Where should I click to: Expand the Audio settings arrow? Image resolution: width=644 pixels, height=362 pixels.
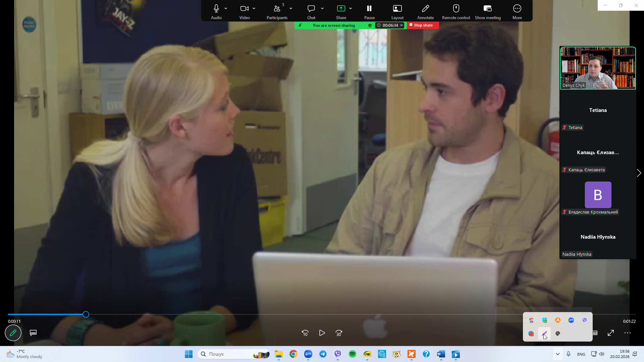click(226, 8)
